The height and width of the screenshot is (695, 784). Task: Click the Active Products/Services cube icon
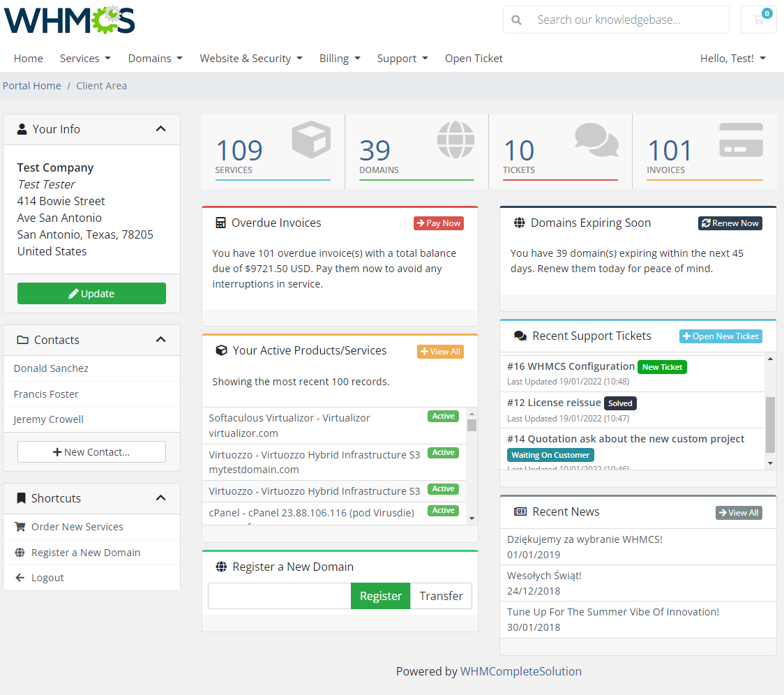pos(221,350)
